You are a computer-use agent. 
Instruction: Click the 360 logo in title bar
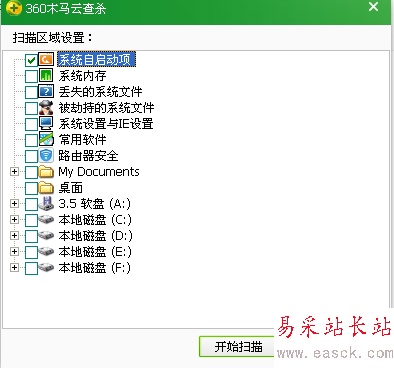point(14,8)
